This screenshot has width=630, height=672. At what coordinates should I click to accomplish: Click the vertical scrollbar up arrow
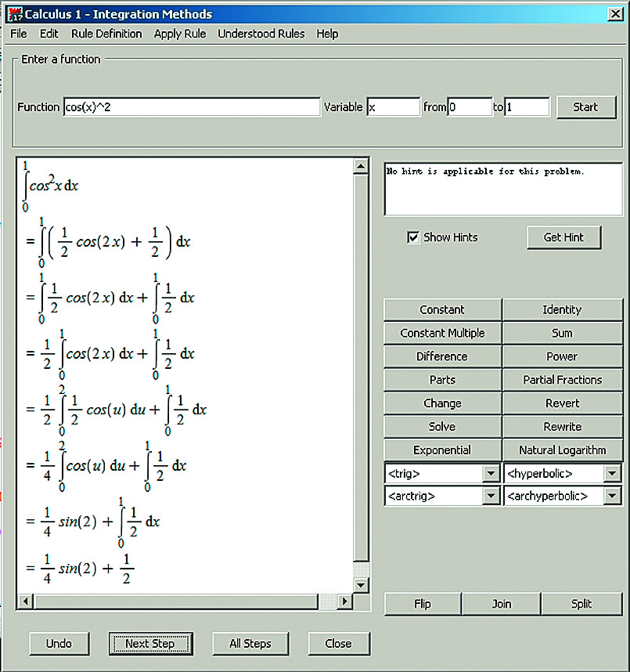tap(361, 167)
